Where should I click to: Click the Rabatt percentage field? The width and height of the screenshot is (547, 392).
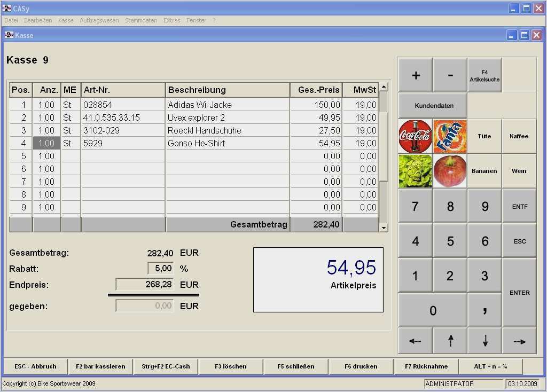161,269
